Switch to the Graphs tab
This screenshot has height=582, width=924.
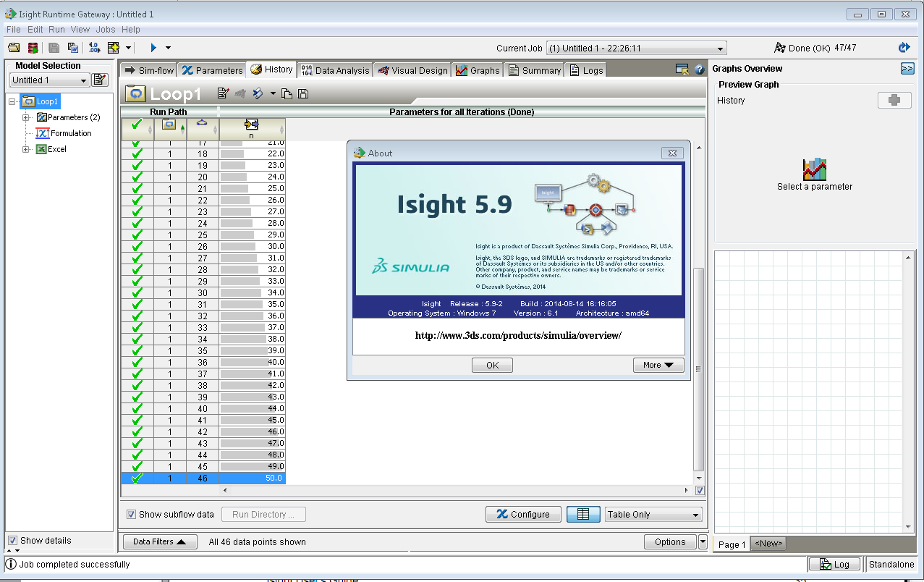coord(478,70)
